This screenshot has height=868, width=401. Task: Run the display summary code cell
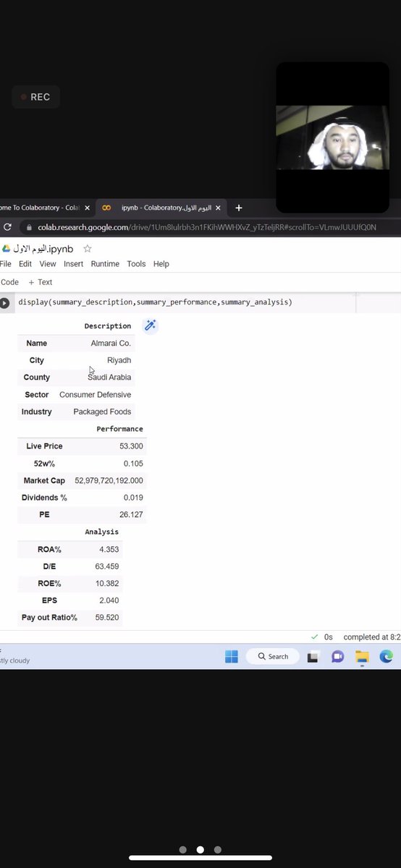point(4,302)
